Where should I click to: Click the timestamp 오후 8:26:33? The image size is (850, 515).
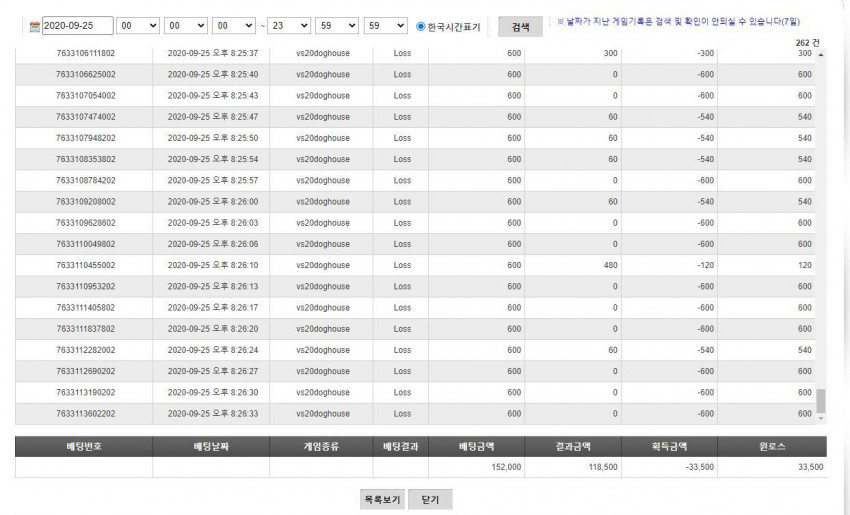(x=235, y=413)
